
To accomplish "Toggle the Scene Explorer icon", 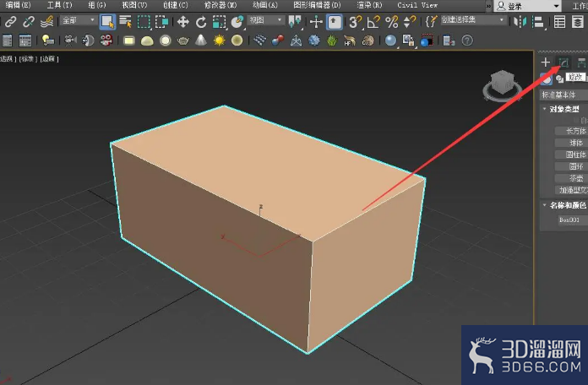I will tap(559, 22).
